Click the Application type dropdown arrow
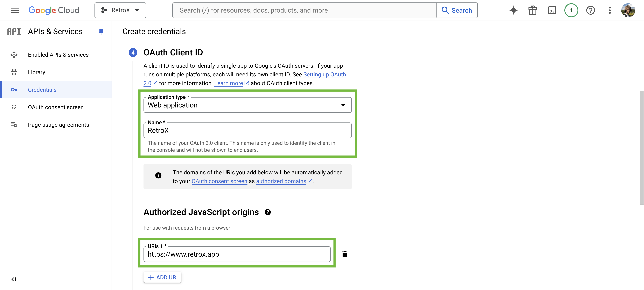Screen dimensions: 644x290 tap(343, 105)
